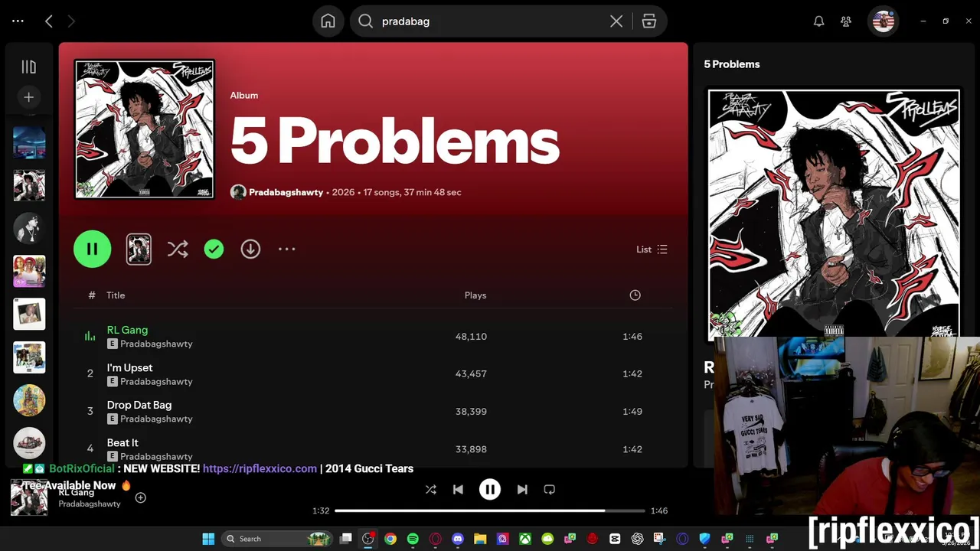The width and height of the screenshot is (980, 551).
Task: Open the user profile avatar menu
Action: 884,21
